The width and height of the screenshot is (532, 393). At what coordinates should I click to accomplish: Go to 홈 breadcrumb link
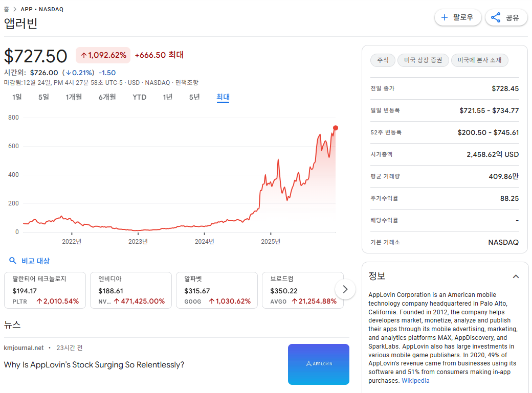(7, 9)
